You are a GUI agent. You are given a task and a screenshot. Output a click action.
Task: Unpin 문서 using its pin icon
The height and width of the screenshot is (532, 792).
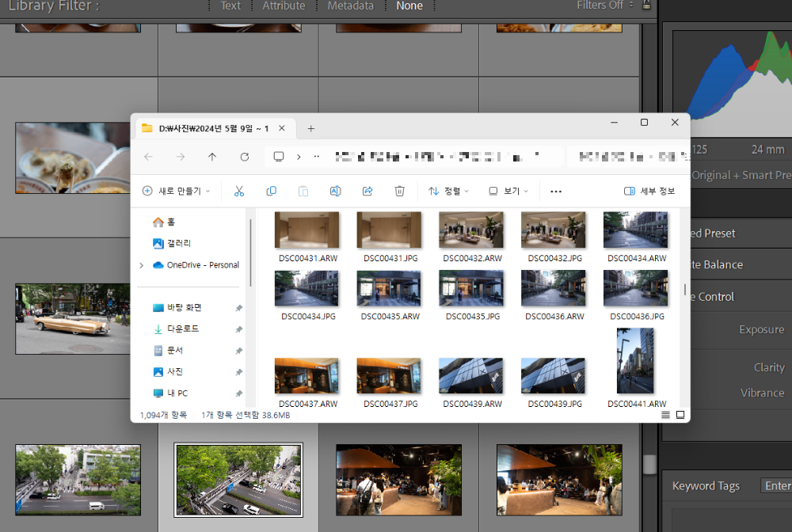point(239,351)
